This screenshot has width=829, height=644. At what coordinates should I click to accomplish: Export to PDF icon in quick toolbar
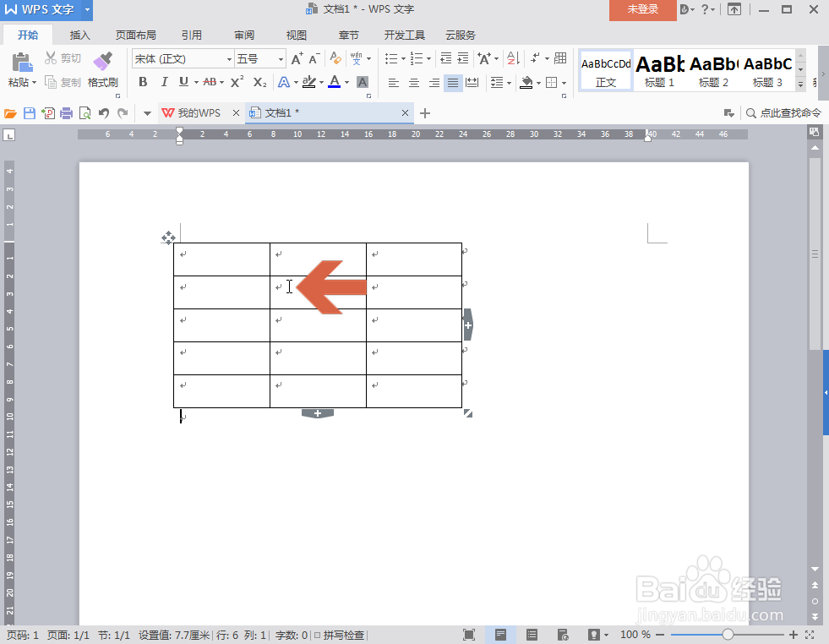48,113
